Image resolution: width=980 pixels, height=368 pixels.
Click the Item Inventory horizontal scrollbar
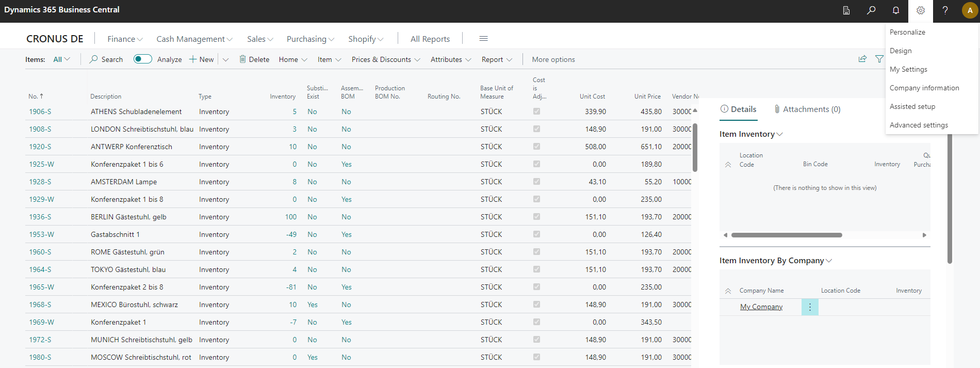tap(787, 235)
